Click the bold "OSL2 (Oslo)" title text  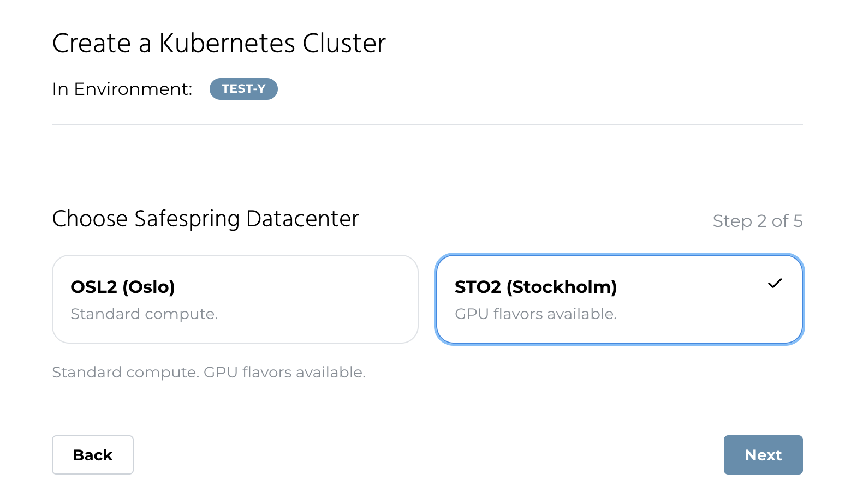click(x=123, y=287)
